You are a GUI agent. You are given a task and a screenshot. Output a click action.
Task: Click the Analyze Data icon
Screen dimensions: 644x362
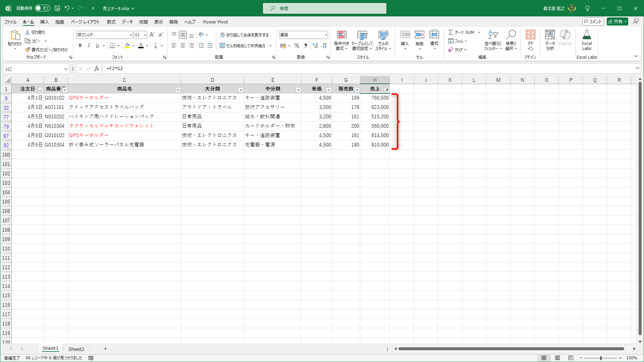[x=550, y=35]
